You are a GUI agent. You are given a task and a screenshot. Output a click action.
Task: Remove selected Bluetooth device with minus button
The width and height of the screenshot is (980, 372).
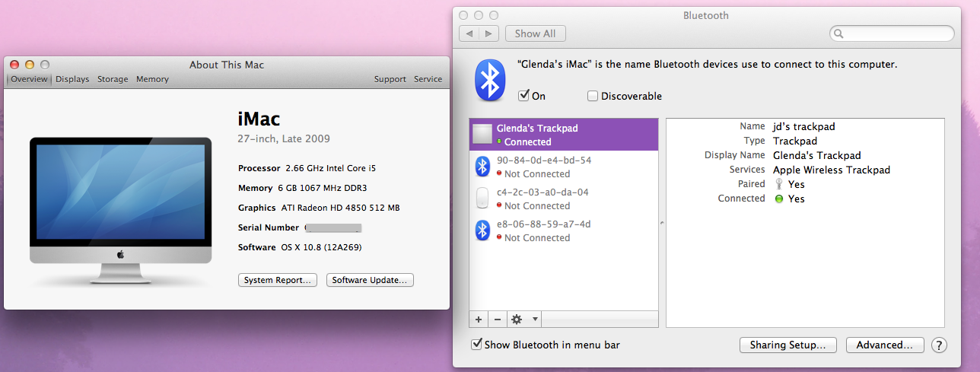[496, 320]
